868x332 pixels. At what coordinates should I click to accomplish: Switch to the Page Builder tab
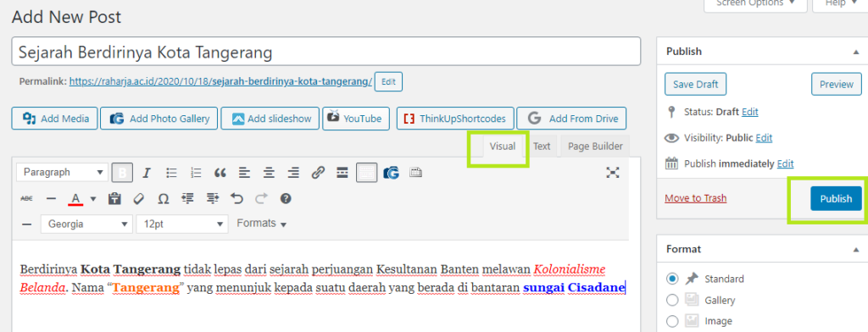click(595, 146)
